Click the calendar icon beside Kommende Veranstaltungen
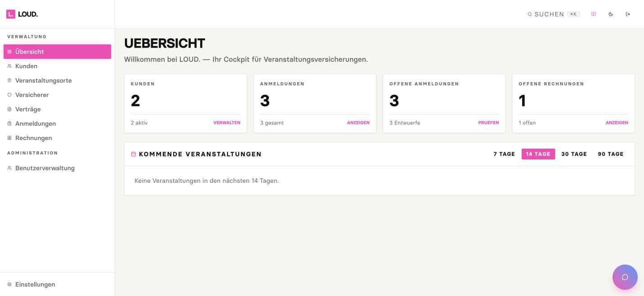This screenshot has width=644, height=296. 134,154
